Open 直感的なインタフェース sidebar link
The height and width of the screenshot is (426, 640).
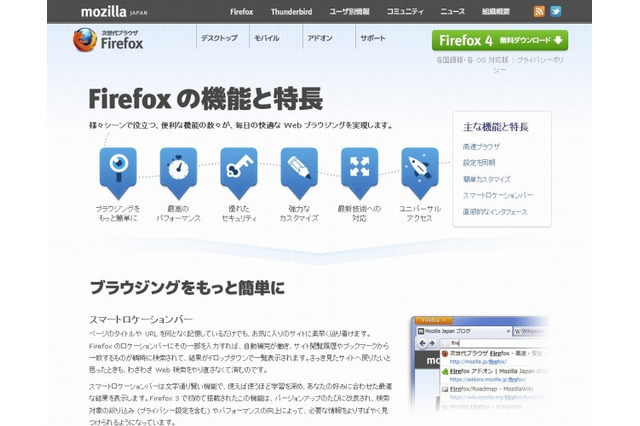tap(495, 212)
